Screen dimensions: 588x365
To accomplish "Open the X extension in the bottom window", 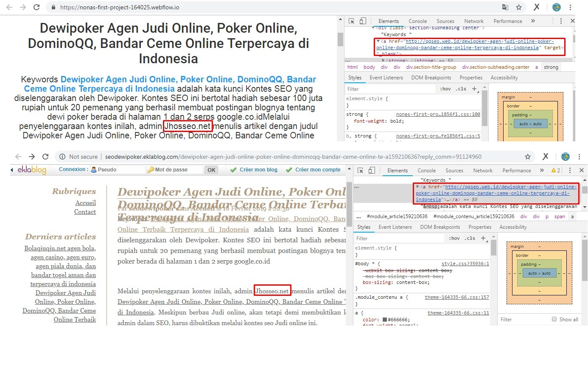I will coord(545,157).
